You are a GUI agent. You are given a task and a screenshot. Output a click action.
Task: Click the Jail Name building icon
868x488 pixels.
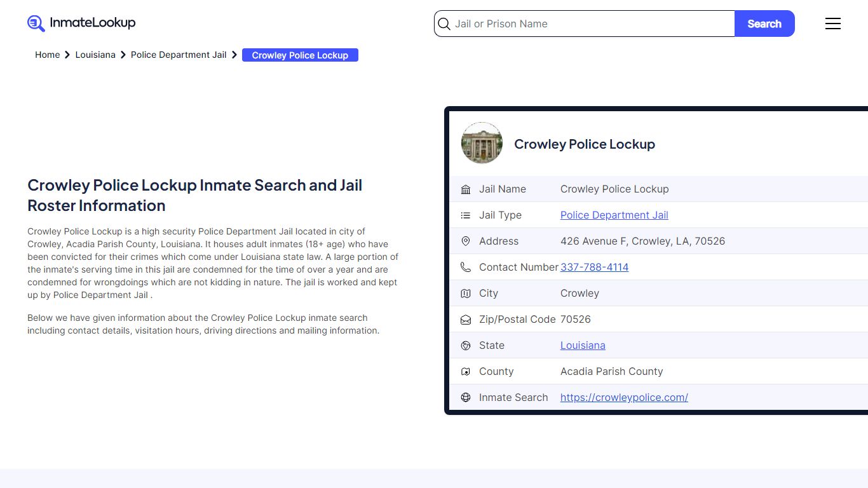point(466,189)
